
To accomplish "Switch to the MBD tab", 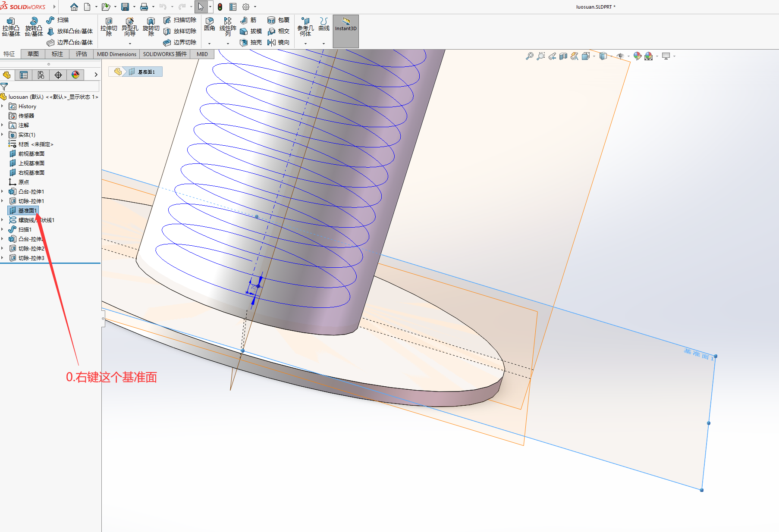I will [202, 54].
